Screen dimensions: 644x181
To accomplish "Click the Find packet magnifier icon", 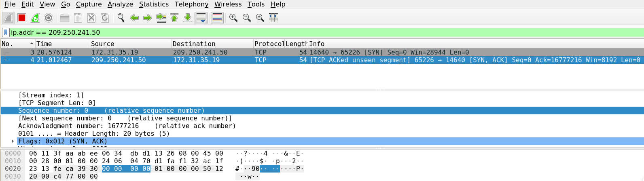I will coord(121,18).
